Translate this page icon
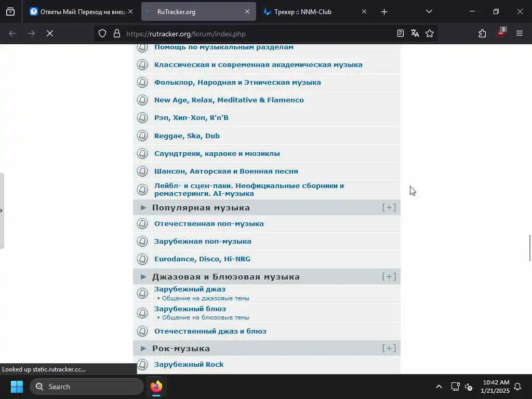Viewport: 532px width, 399px height. pyautogui.click(x=415, y=33)
